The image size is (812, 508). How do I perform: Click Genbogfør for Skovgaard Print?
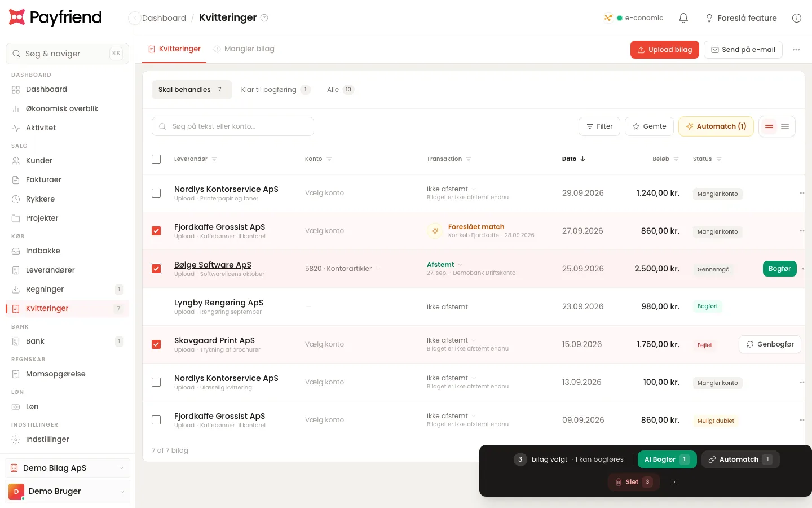point(770,344)
